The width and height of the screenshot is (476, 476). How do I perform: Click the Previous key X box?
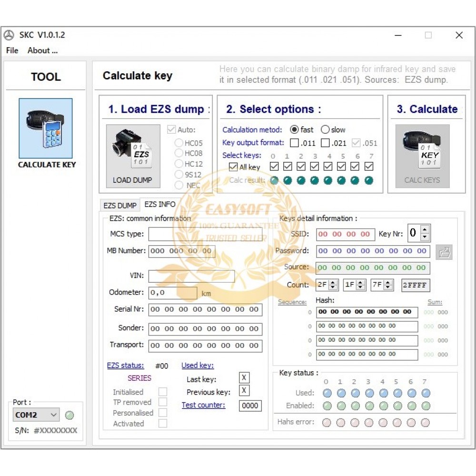tap(244, 390)
